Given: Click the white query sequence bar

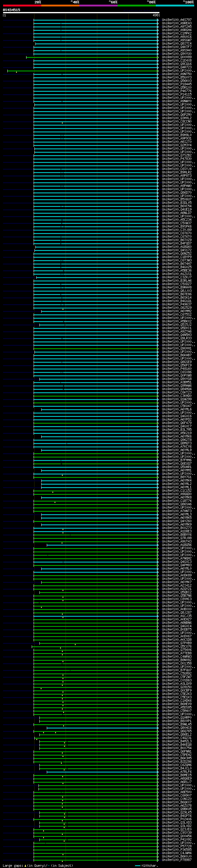Looking at the screenshot, I should (81, 13).
